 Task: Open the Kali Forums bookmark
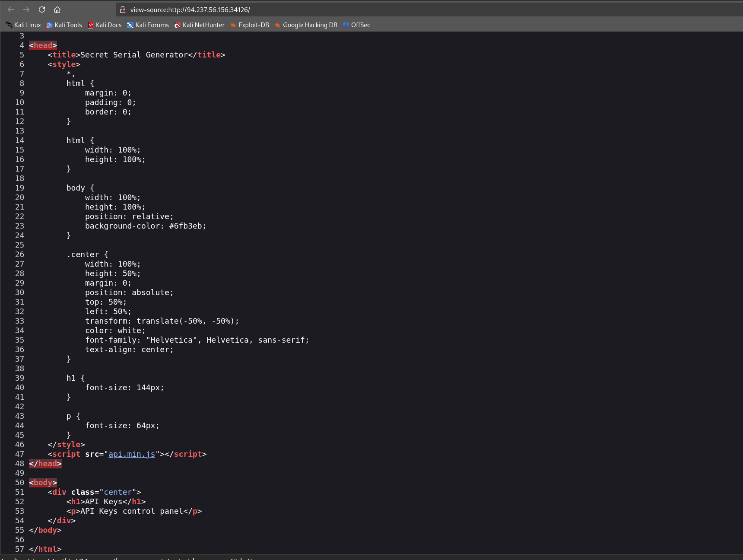148,25
